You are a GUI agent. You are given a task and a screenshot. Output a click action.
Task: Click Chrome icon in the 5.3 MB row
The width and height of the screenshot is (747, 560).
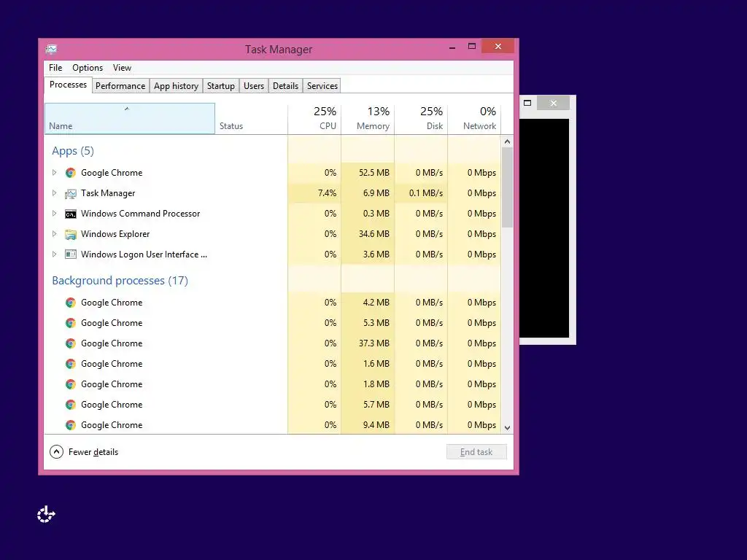[71, 323]
